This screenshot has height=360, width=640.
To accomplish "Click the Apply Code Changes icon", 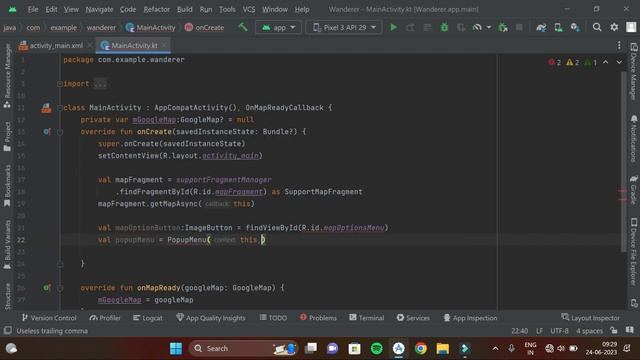I will point(427,27).
